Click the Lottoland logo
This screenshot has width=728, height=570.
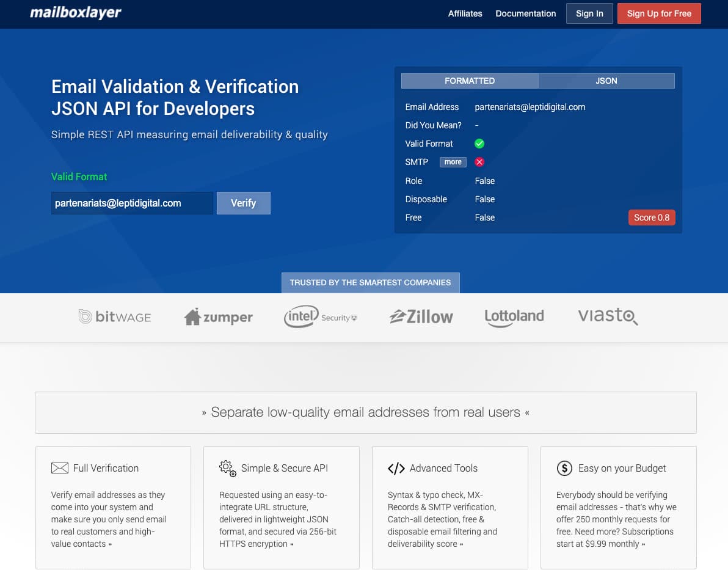tap(514, 316)
